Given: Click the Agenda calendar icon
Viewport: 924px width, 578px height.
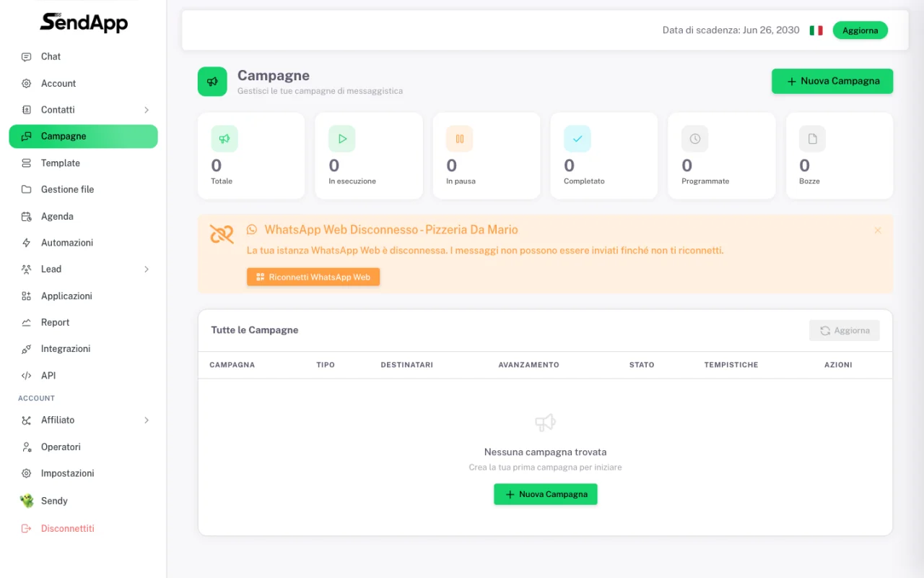Looking at the screenshot, I should point(27,216).
